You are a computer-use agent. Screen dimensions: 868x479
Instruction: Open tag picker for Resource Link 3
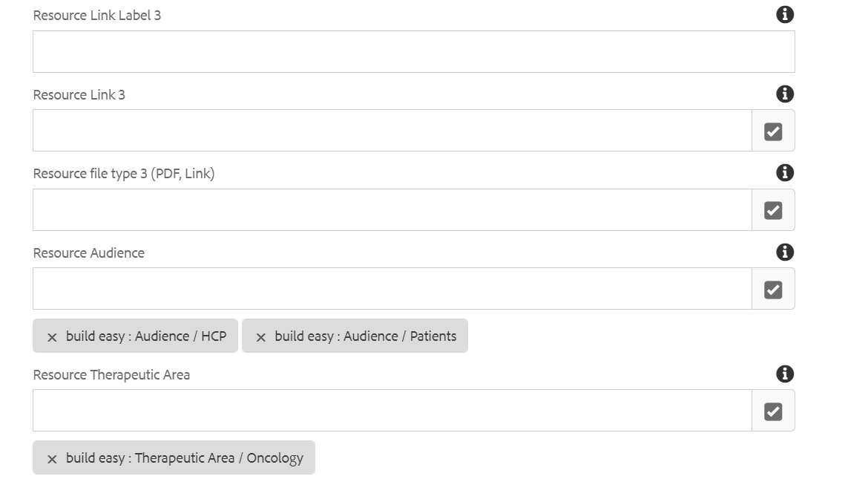pyautogui.click(x=773, y=131)
